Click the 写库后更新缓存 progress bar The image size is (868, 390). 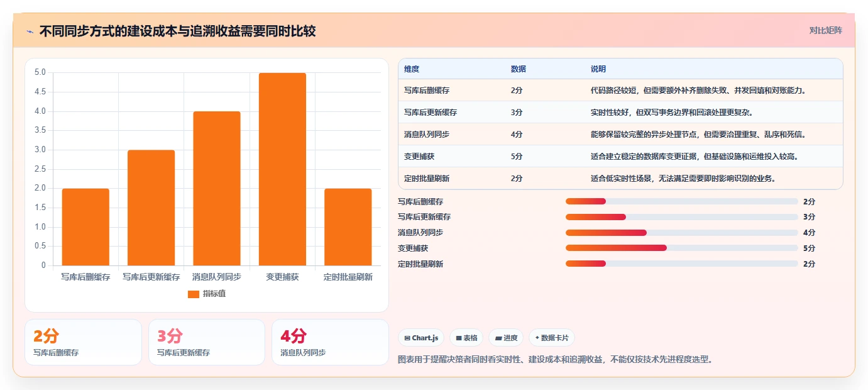682,217
